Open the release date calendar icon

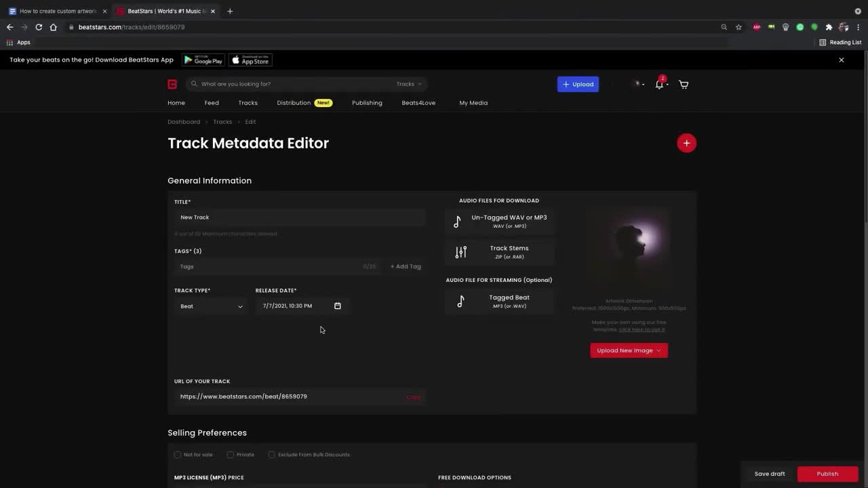(338, 306)
